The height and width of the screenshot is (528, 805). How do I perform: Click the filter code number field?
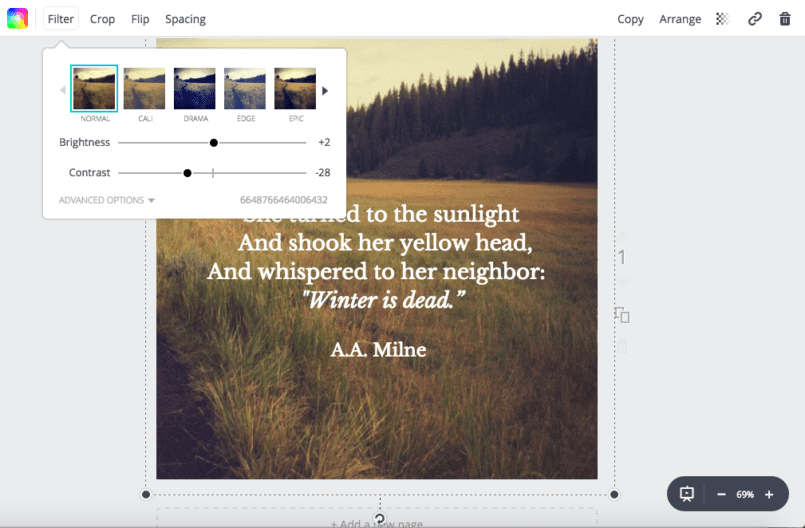pos(284,200)
